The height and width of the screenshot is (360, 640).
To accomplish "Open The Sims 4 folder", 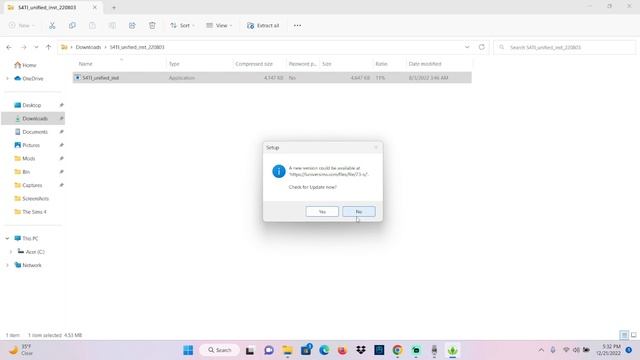I will click(33, 212).
